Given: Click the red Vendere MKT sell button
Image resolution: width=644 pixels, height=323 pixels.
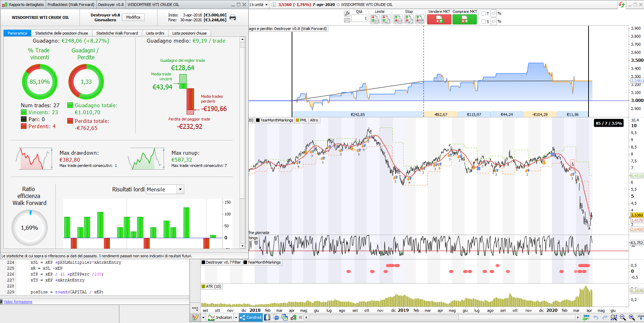Looking at the screenshot, I should click(439, 20).
